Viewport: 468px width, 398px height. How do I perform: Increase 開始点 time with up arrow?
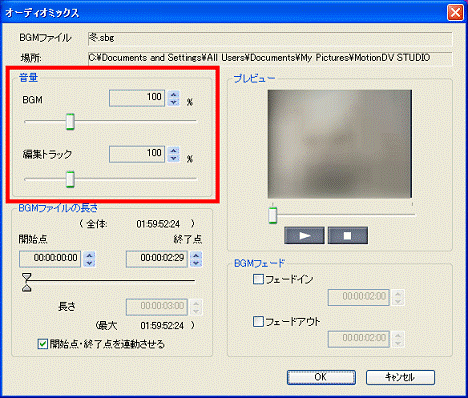point(89,255)
